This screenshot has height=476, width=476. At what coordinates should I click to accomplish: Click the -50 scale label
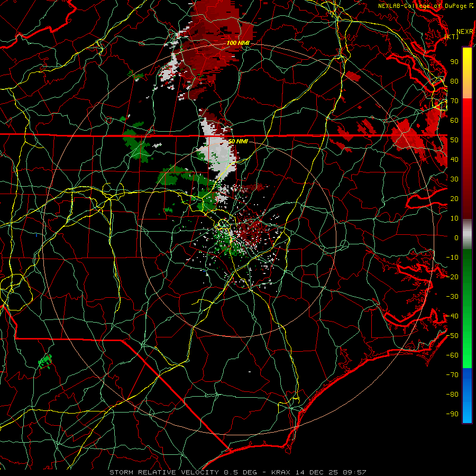452,336
